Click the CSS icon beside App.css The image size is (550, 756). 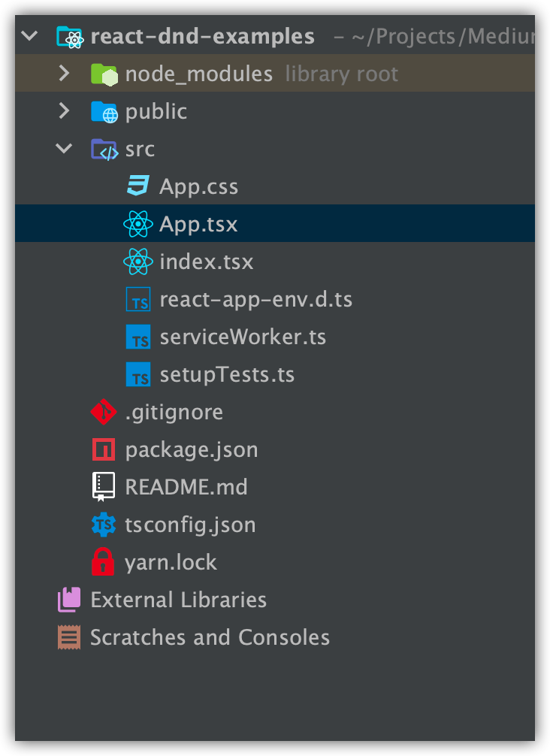tap(138, 186)
